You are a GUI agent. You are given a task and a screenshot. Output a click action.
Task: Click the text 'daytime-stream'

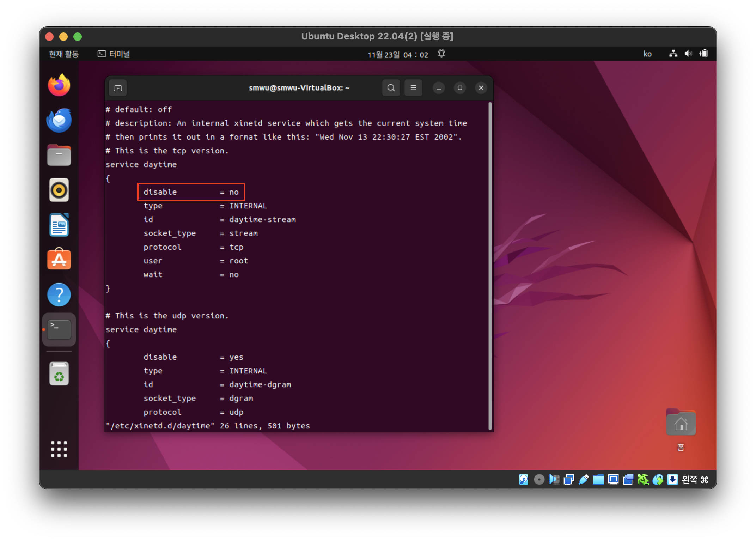pos(263,220)
